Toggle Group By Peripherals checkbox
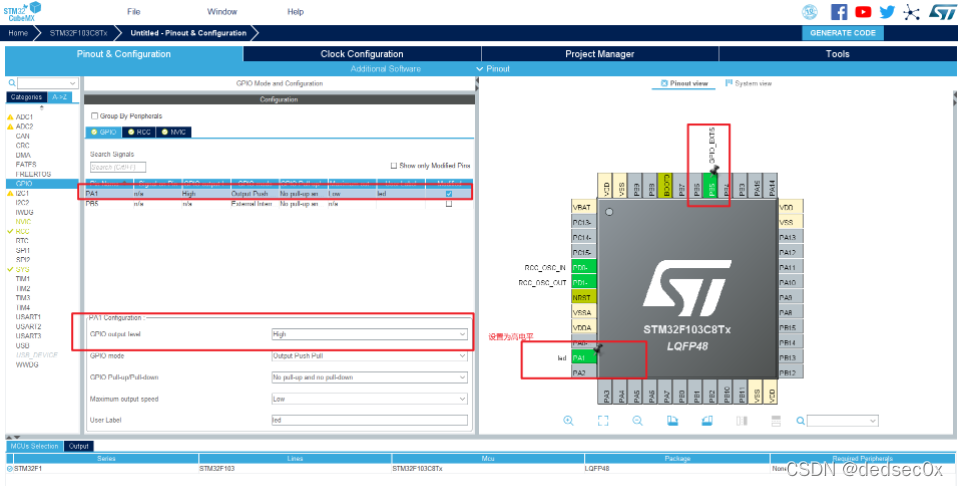 point(94,116)
